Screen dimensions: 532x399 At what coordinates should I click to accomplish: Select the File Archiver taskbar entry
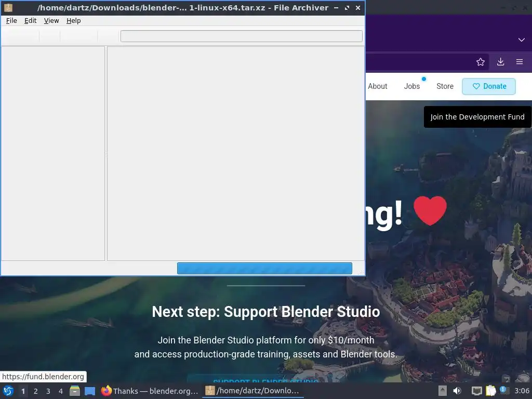253,391
